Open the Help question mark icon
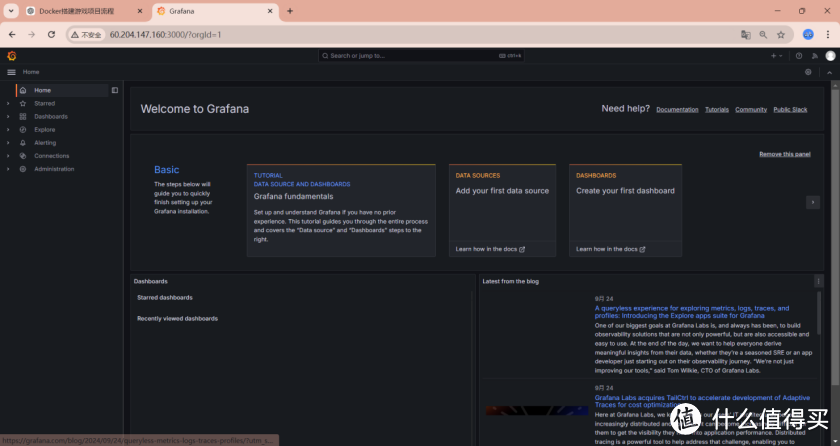The width and height of the screenshot is (840, 446). [x=798, y=56]
